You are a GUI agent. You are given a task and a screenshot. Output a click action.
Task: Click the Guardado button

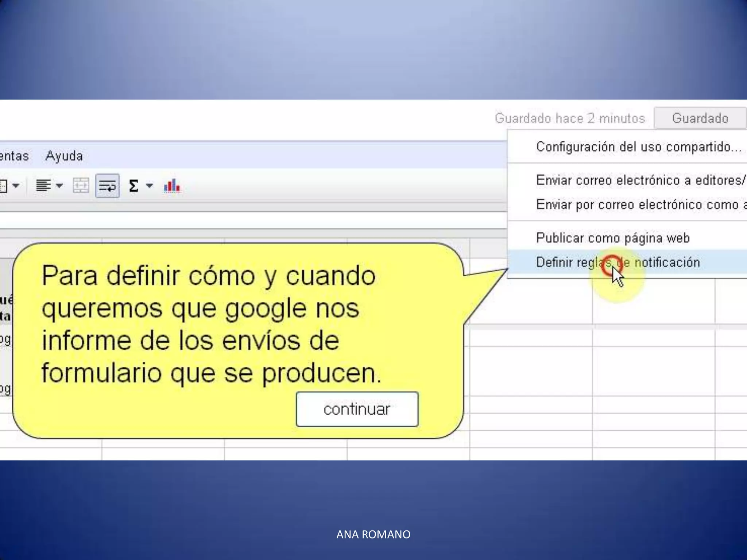tap(700, 118)
